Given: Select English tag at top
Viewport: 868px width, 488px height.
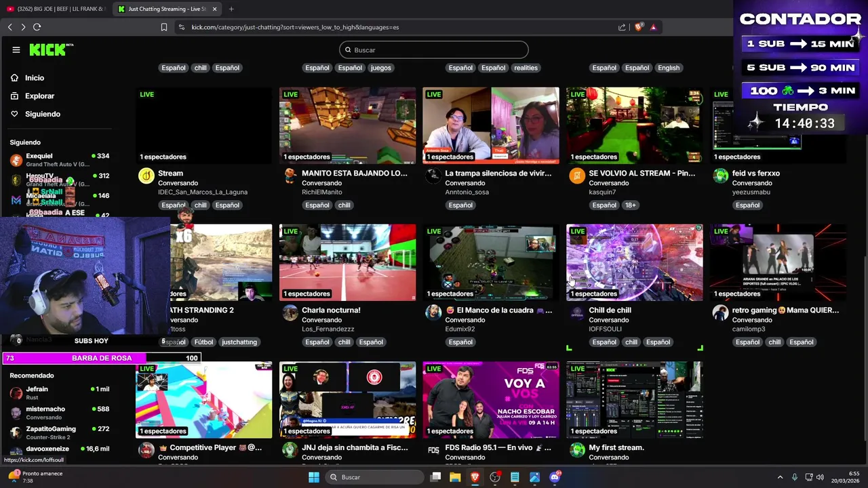Looking at the screenshot, I should 669,68.
